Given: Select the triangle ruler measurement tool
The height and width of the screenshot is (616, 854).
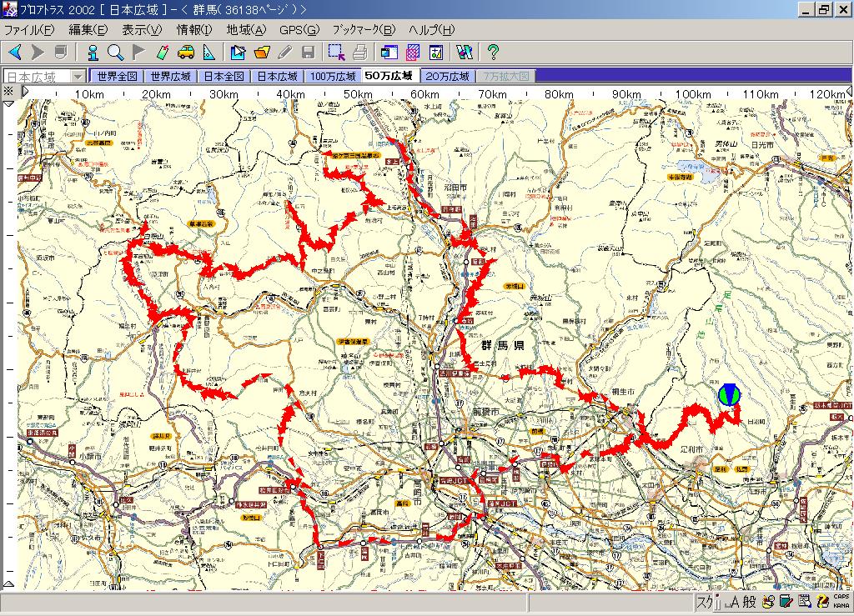Looking at the screenshot, I should tap(208, 53).
